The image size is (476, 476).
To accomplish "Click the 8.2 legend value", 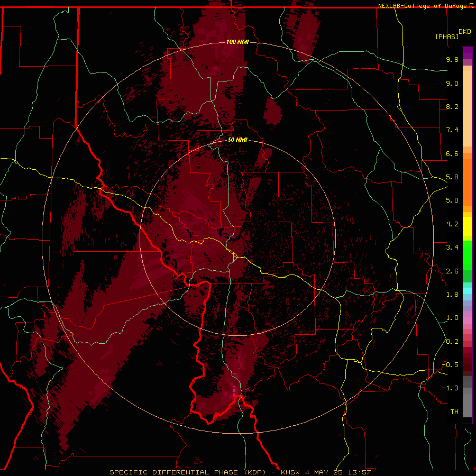I will point(452,106).
